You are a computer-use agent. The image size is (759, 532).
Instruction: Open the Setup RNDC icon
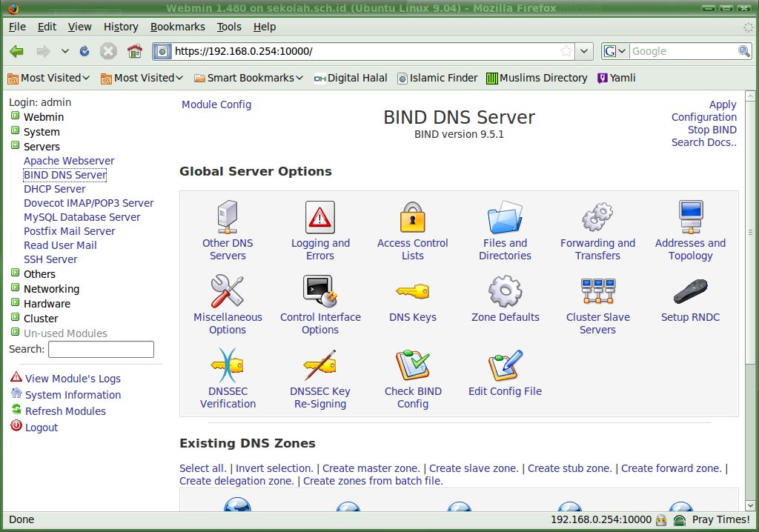(690, 292)
